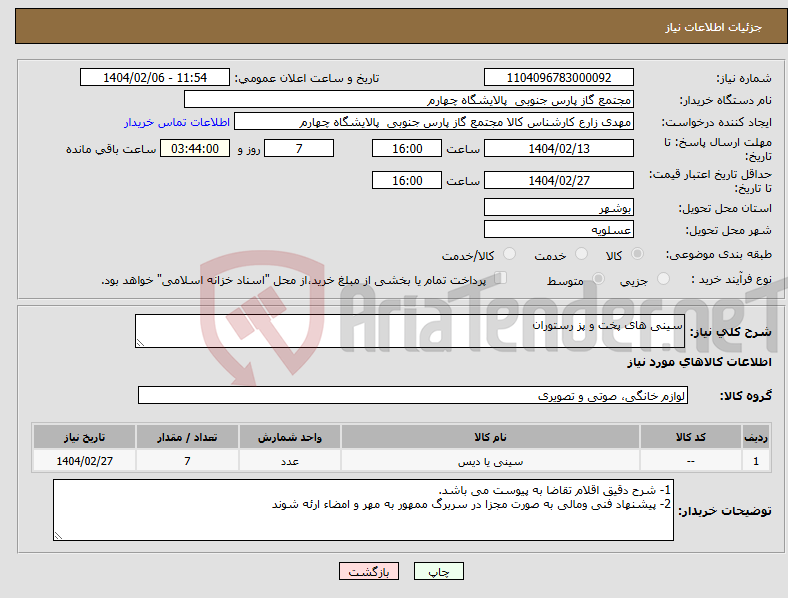Image resolution: width=788 pixels, height=598 pixels.
Task: Click the remaining time field 03:44:00
Action: click(x=195, y=148)
